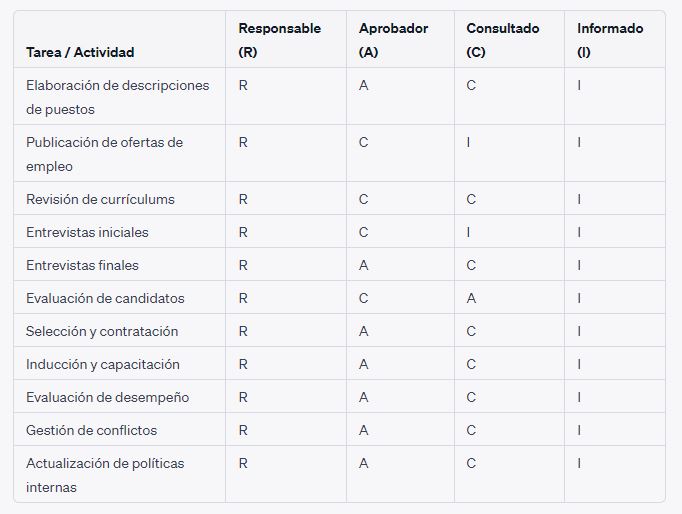Click the "Gestión de conflictos" task cell

coord(91,430)
